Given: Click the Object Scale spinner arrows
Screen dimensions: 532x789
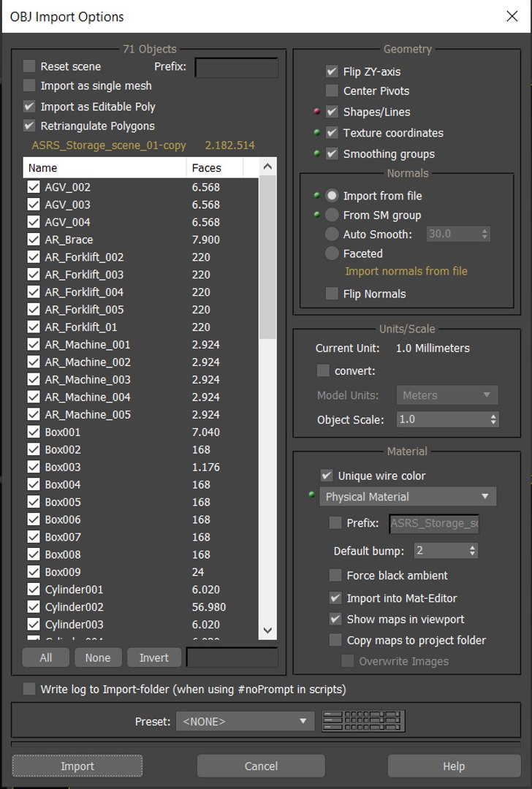Looking at the screenshot, I should (493, 419).
